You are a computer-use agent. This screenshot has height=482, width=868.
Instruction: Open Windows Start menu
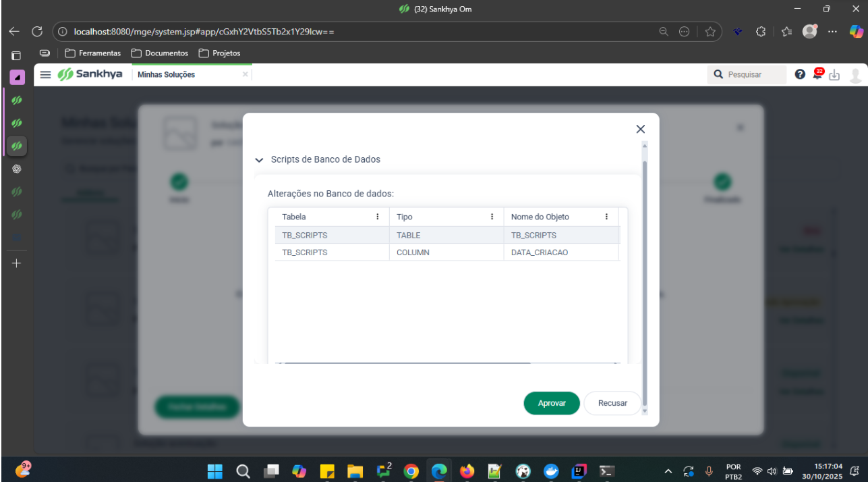[214, 471]
